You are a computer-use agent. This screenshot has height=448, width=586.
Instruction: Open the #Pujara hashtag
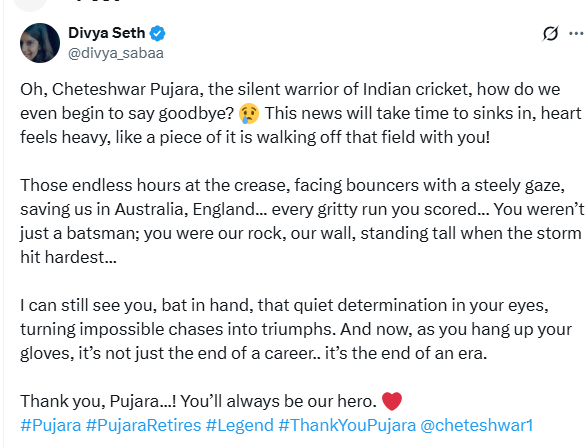(51, 425)
